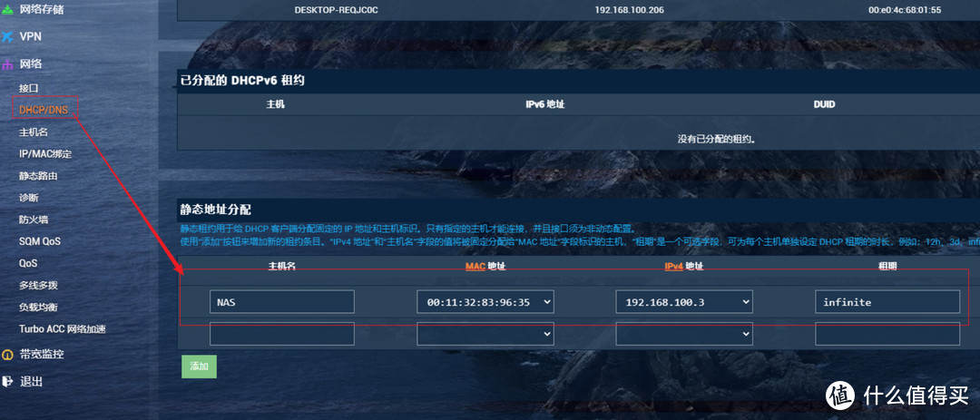Open the VPN menu section

pos(30,37)
